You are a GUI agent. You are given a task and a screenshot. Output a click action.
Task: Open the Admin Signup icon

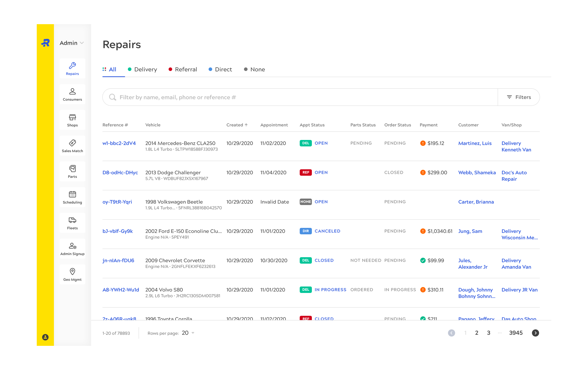click(x=72, y=249)
